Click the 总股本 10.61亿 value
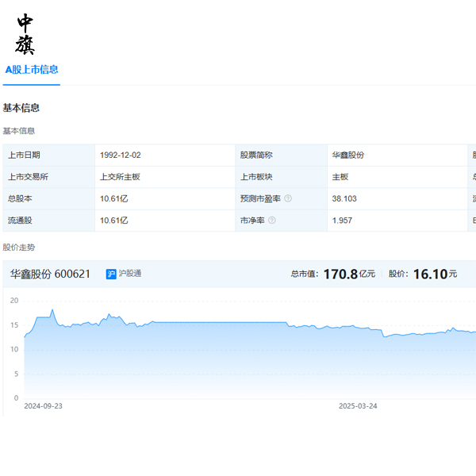Image resolution: width=476 pixels, height=476 pixels. [x=114, y=198]
